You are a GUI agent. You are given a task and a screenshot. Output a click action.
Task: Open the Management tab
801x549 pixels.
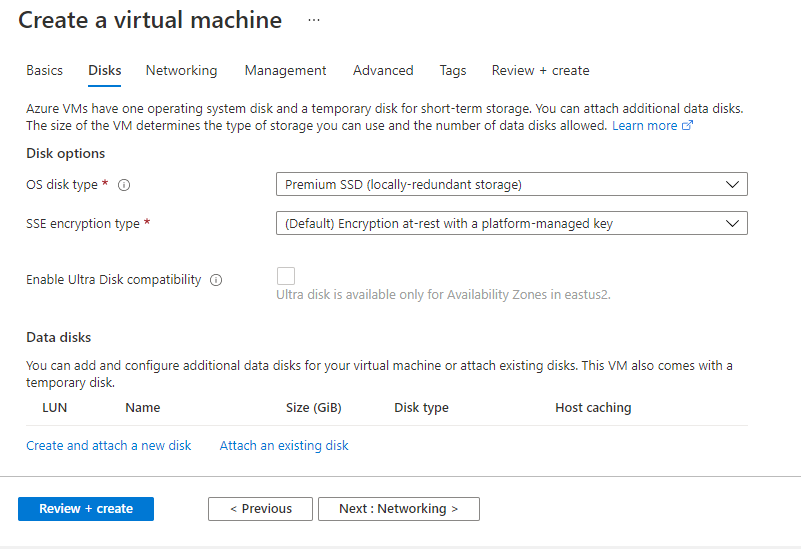[x=285, y=71]
